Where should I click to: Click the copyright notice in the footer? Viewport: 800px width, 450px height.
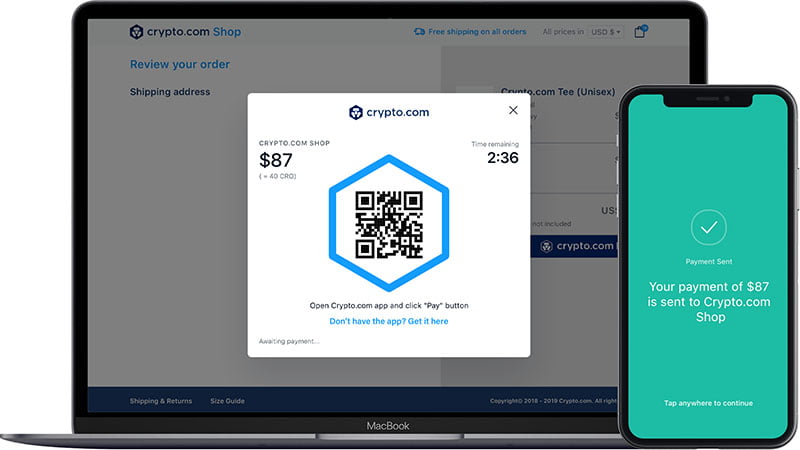click(554, 401)
